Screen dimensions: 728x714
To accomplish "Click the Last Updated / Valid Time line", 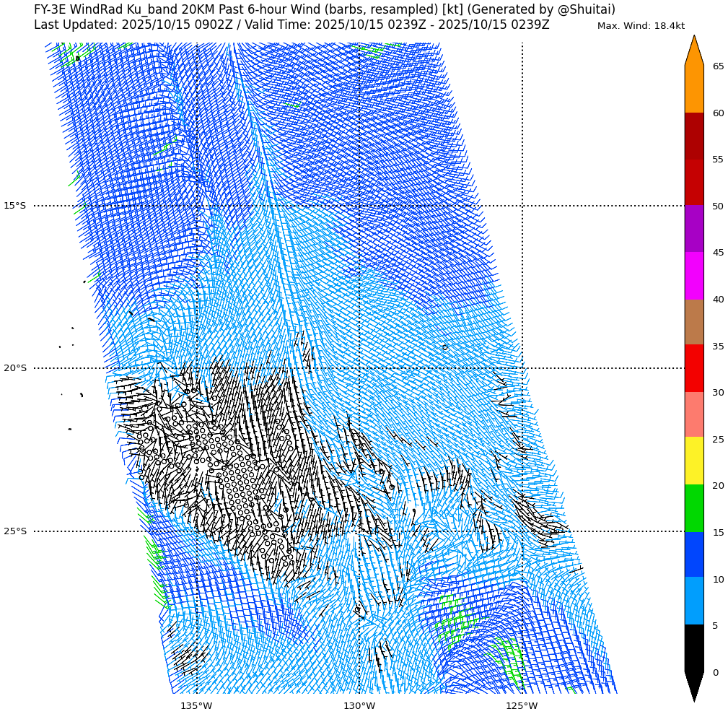I will (291, 25).
